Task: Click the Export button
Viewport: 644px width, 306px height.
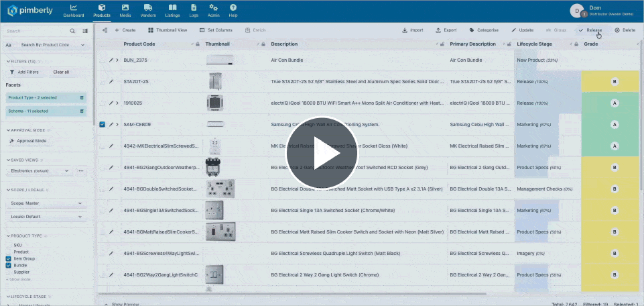Action: [x=446, y=30]
